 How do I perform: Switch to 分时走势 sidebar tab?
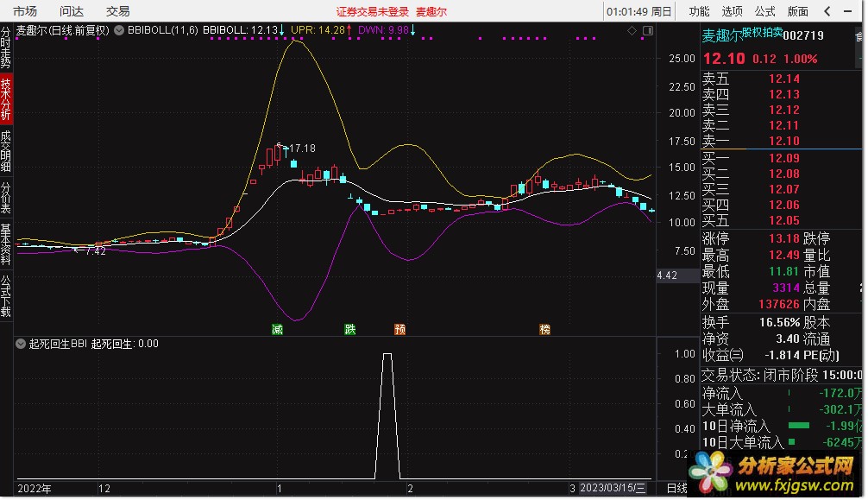(5, 47)
